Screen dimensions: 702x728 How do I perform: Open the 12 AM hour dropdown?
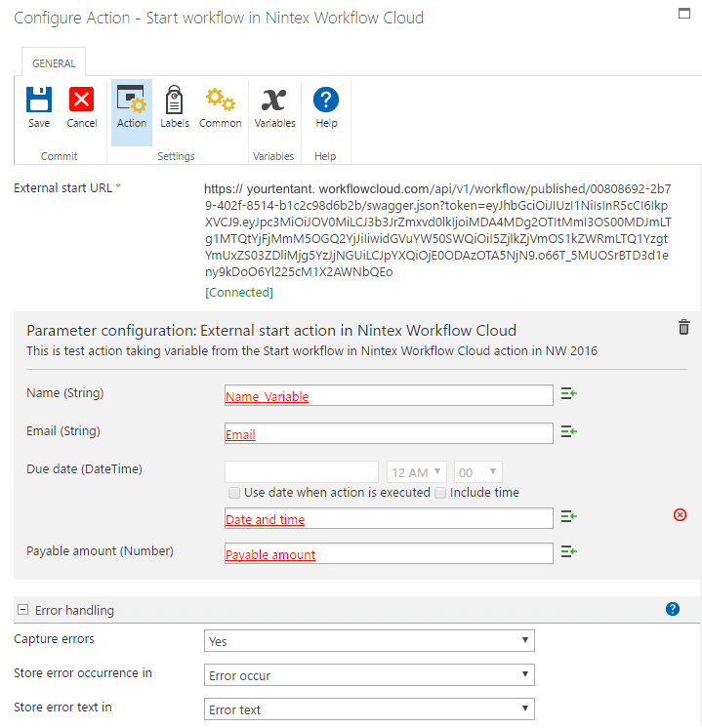click(x=417, y=472)
